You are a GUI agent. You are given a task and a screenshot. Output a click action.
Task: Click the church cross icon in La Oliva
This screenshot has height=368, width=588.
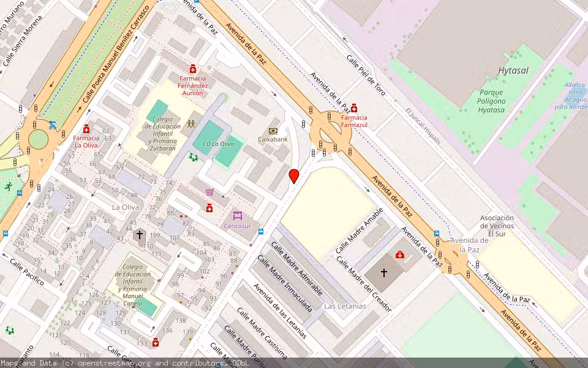(x=140, y=235)
